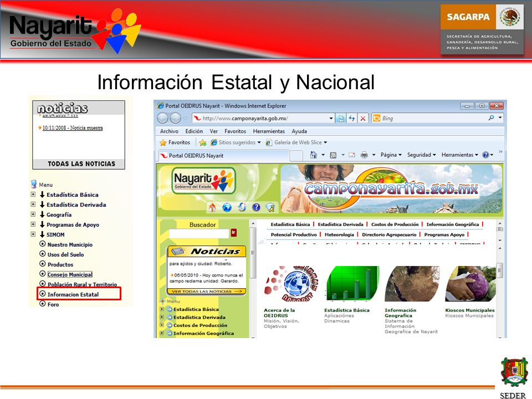Open the Favoritos star button
This screenshot has height=399, width=532.
[175, 142]
